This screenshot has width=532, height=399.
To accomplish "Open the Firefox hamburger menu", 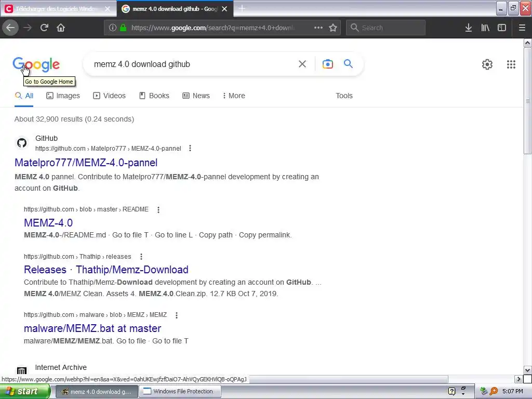I will [x=522, y=28].
